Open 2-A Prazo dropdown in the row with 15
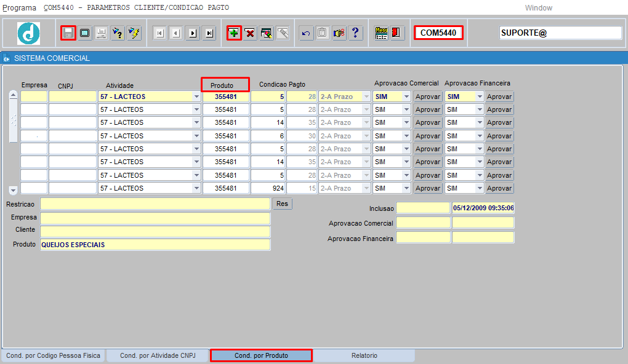 click(366, 188)
